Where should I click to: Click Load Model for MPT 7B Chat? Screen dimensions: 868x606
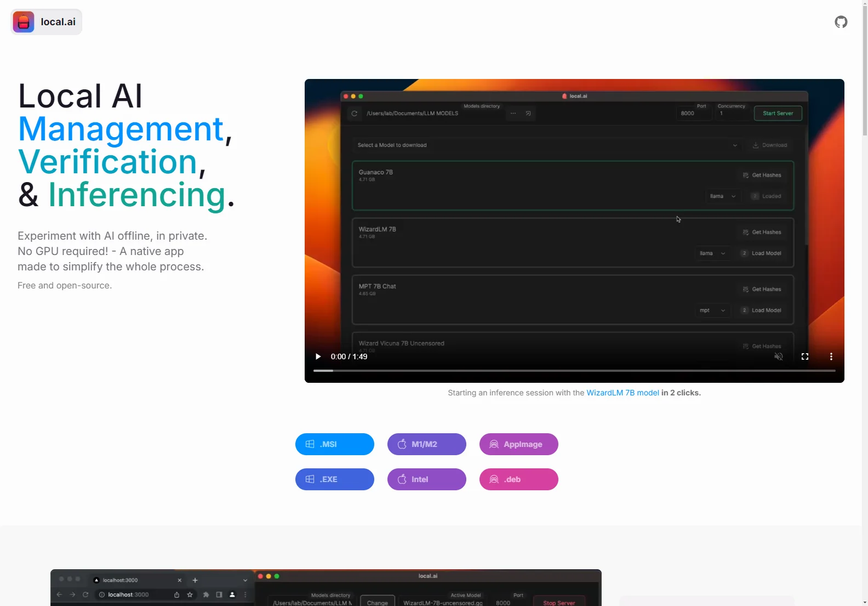tap(761, 310)
